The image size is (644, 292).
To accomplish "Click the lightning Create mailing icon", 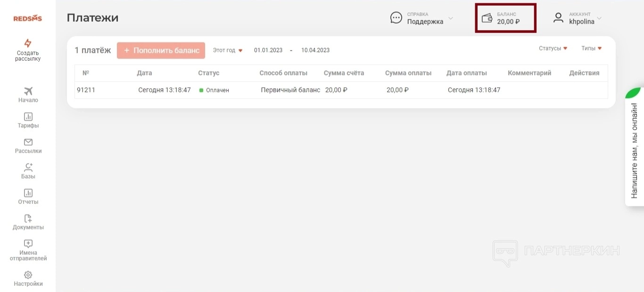I will [28, 43].
